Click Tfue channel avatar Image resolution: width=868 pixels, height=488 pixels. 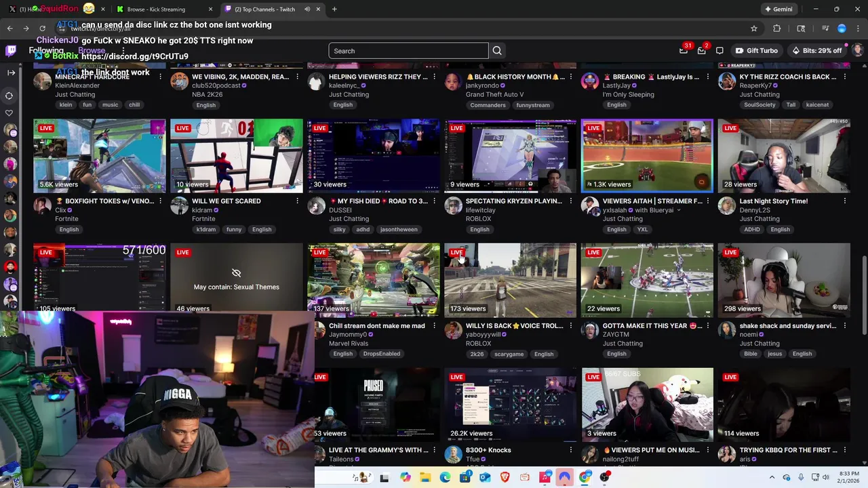[453, 455]
